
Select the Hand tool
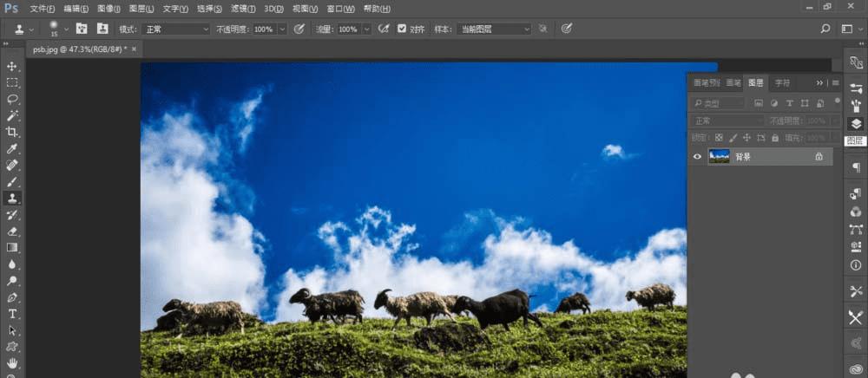point(11,363)
